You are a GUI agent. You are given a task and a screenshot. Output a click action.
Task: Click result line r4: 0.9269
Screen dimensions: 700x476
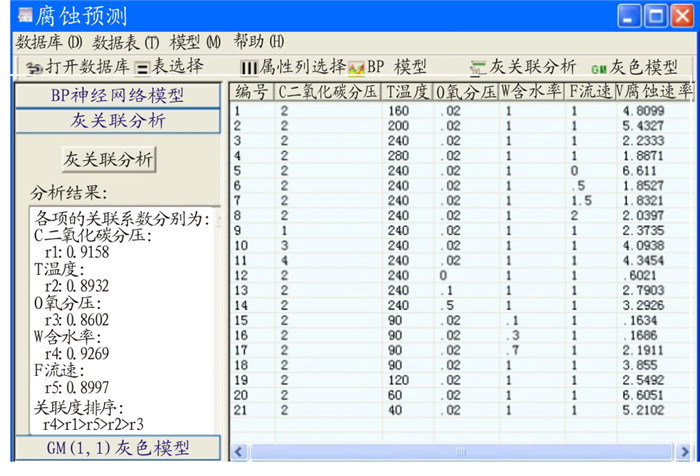point(76,354)
